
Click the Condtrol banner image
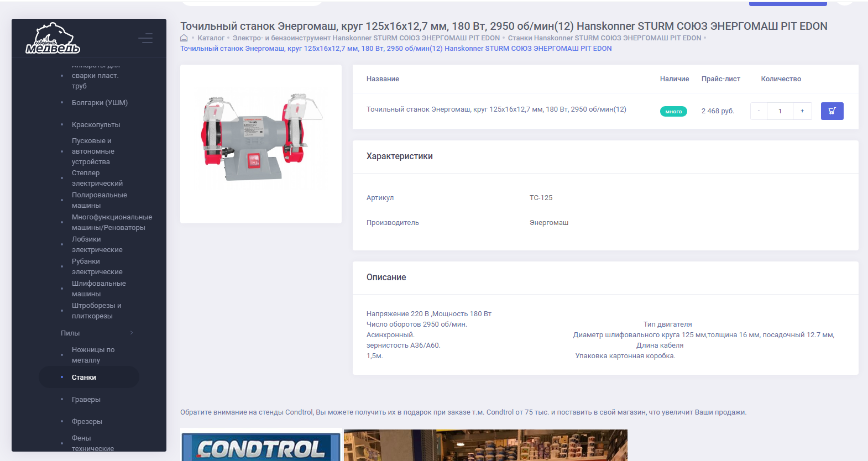click(261, 446)
